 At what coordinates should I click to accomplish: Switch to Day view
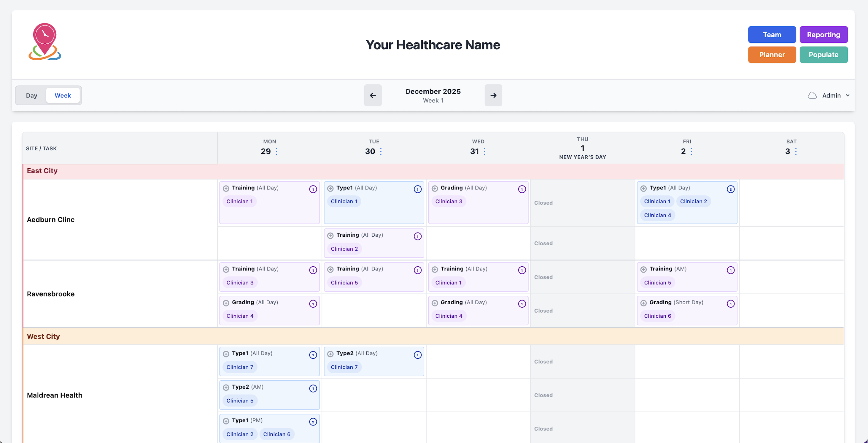31,95
